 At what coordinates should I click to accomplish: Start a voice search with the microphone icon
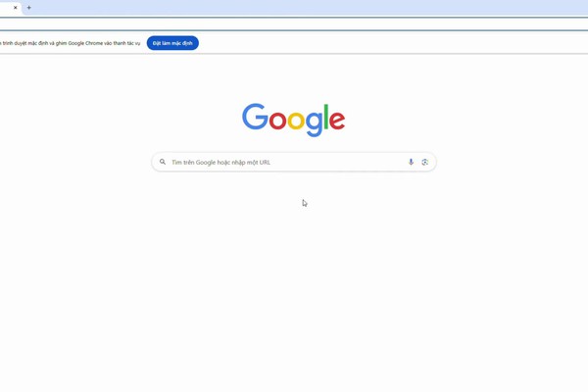tap(411, 162)
